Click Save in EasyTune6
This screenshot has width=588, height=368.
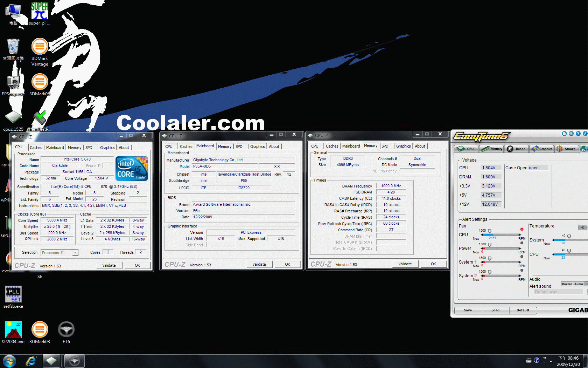point(468,310)
